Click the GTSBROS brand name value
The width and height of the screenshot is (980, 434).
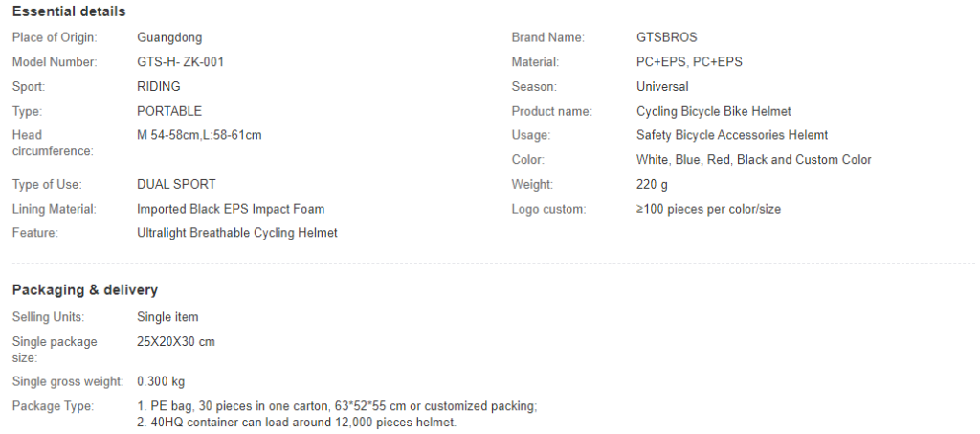point(666,37)
